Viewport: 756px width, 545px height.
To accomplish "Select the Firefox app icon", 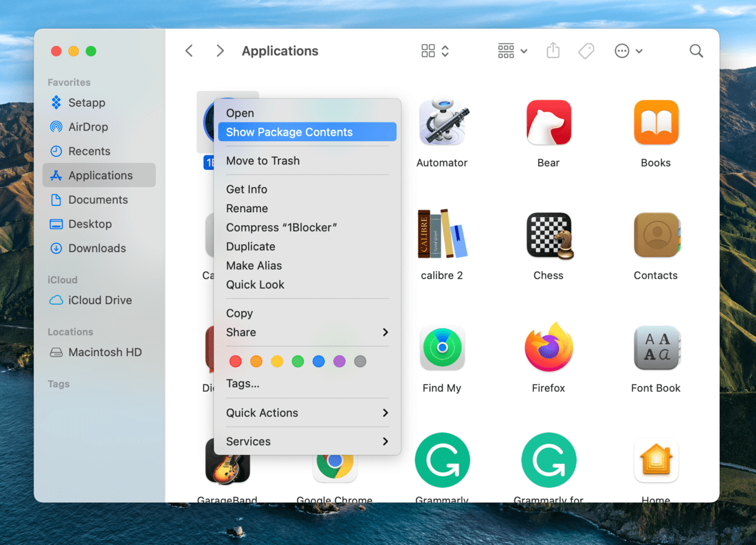I will pos(548,347).
